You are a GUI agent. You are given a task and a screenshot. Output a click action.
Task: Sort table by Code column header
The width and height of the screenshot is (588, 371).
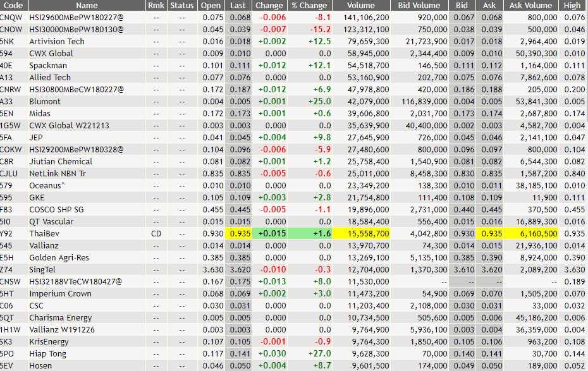click(14, 5)
